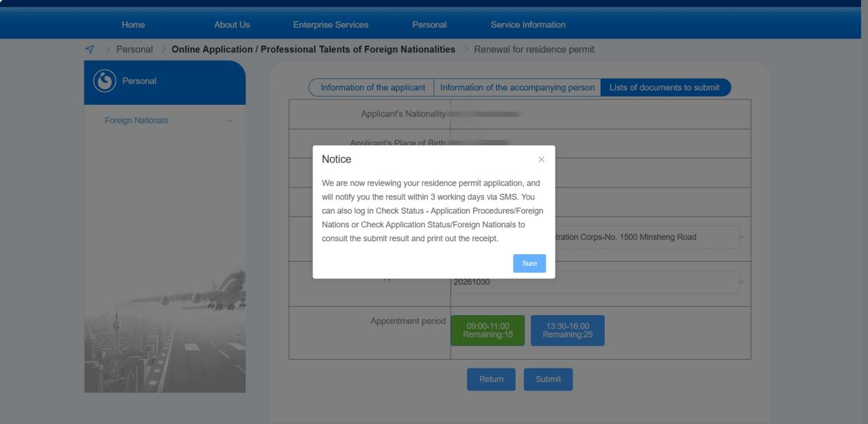Click the Online Application breadcrumb link
The width and height of the screenshot is (868, 424).
[x=313, y=49]
